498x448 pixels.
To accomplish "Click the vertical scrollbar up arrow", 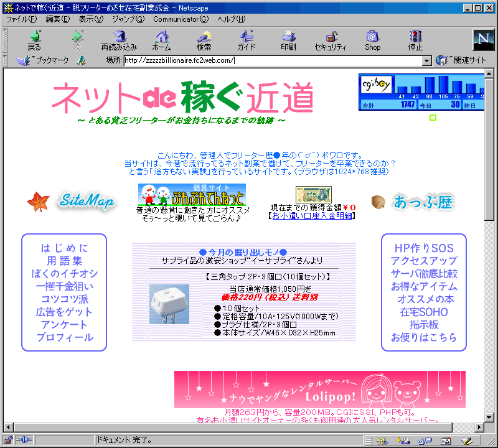I will pyautogui.click(x=489, y=73).
